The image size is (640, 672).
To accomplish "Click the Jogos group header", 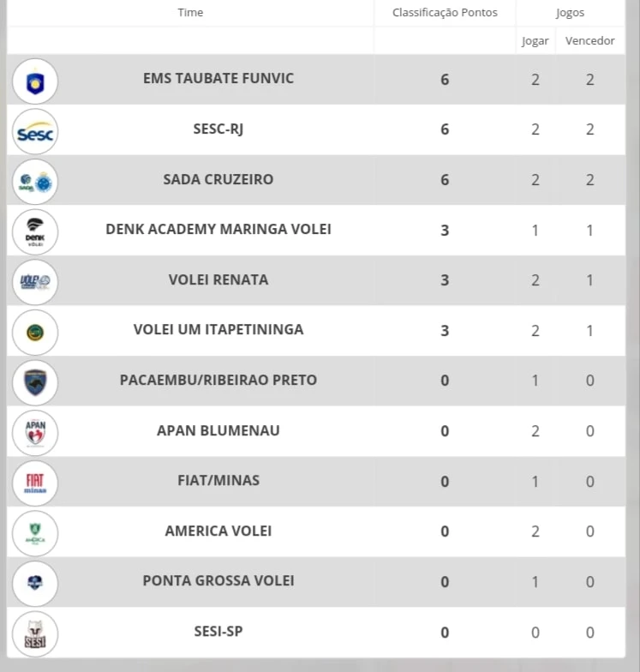I will [x=571, y=13].
